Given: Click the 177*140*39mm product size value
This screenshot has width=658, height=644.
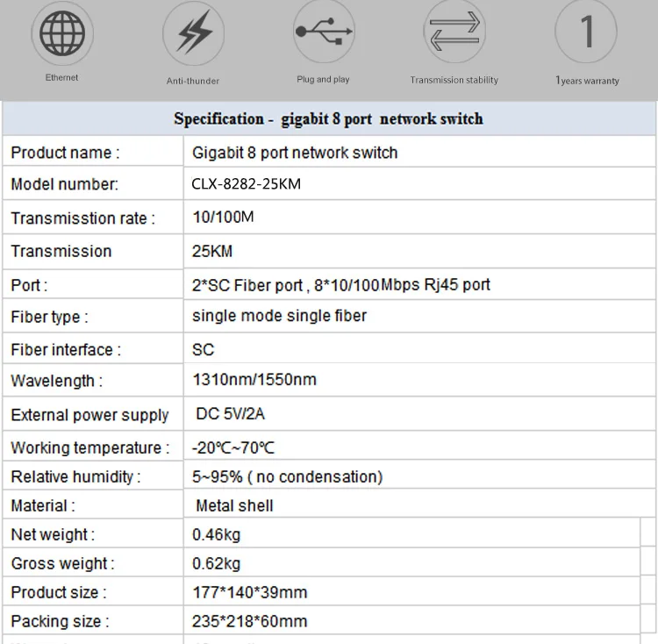Looking at the screenshot, I should 250,592.
